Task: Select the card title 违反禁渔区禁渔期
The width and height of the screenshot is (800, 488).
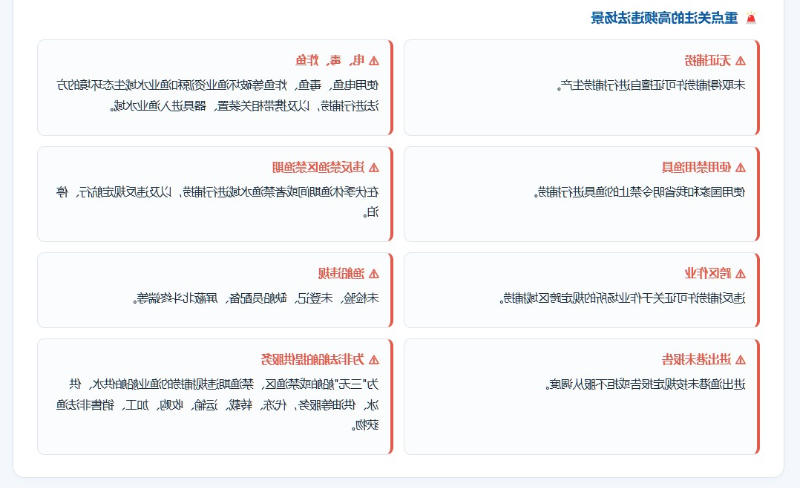Action: (x=318, y=167)
